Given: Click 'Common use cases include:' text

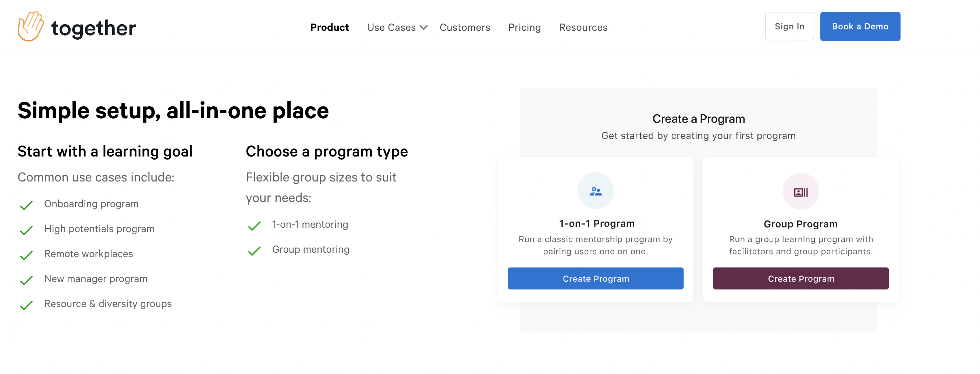Looking at the screenshot, I should (96, 177).
